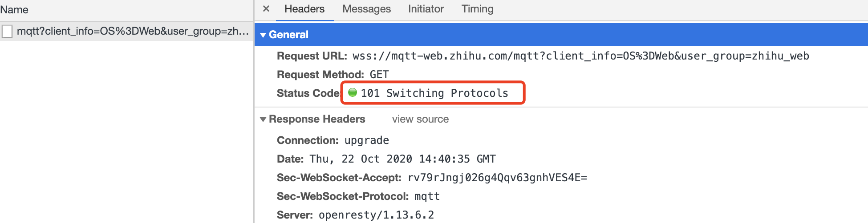Screen dimensions: 868x223
Task: Click the Sec-WebSocket-Accept header value
Action: (497, 178)
